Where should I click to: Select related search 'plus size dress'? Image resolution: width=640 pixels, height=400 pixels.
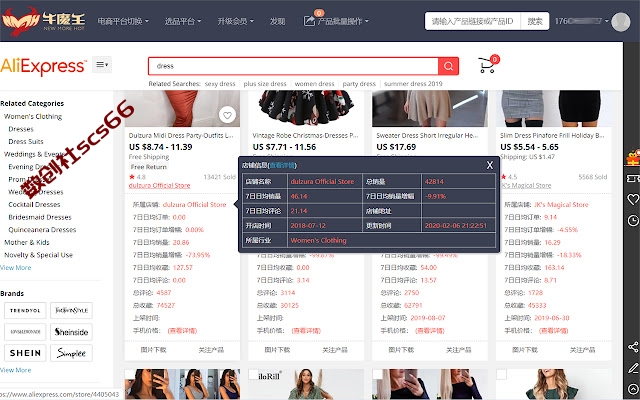point(265,84)
